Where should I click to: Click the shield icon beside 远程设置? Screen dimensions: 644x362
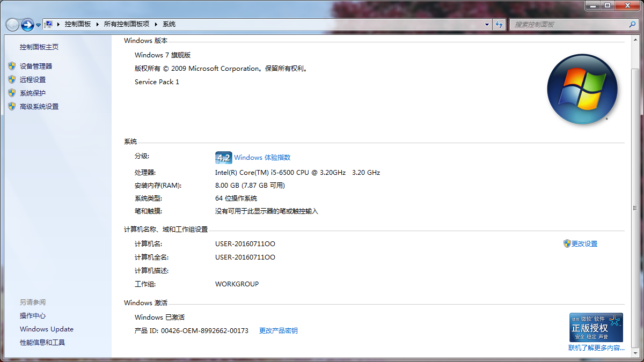12,79
